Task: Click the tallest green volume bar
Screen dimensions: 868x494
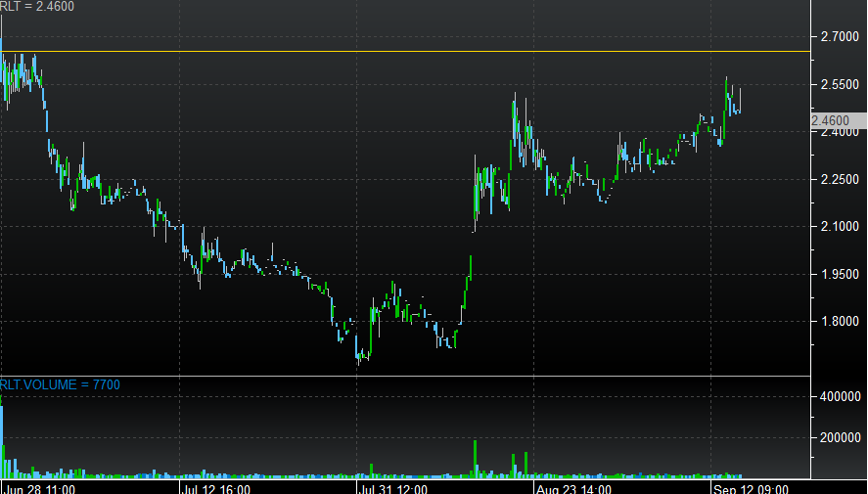Action: (x=476, y=458)
